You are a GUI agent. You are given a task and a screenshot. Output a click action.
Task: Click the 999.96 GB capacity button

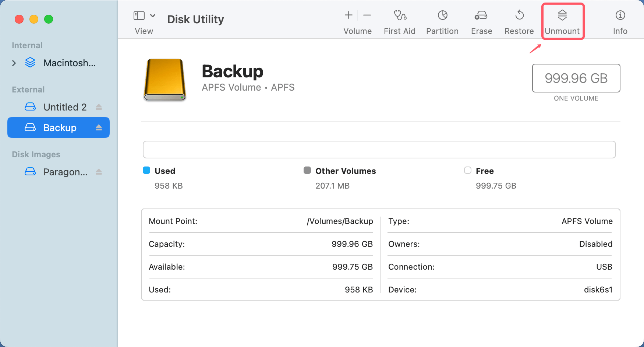pyautogui.click(x=576, y=78)
